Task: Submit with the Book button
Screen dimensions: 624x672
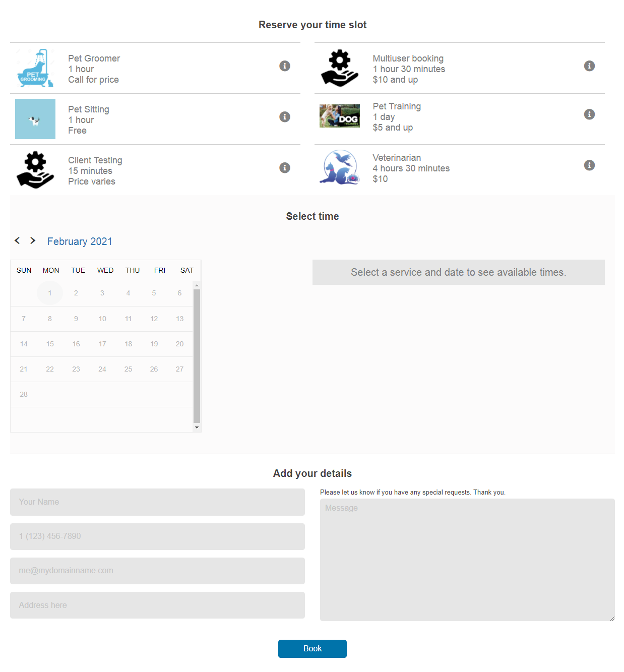Action: click(x=313, y=649)
